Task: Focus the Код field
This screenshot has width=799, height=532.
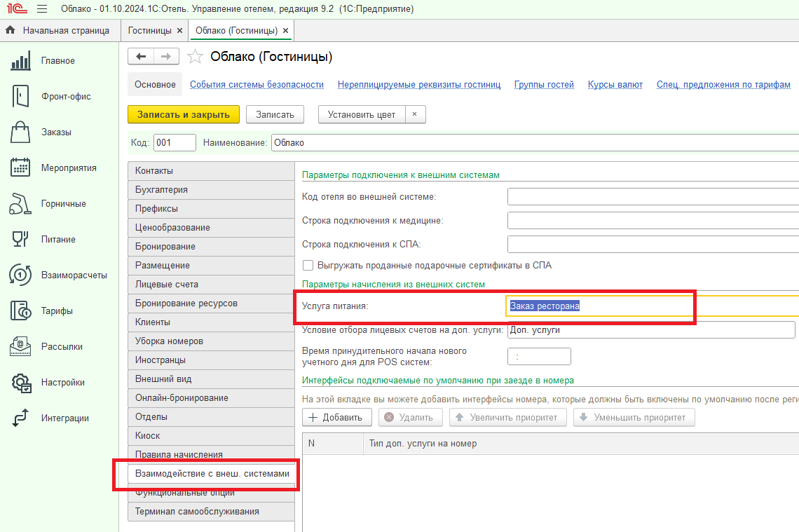Action: coord(175,143)
